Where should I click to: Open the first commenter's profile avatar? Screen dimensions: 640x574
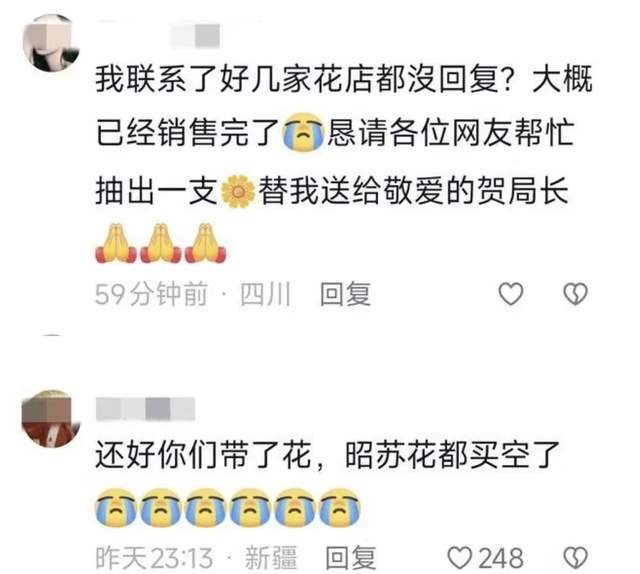pos(51,43)
